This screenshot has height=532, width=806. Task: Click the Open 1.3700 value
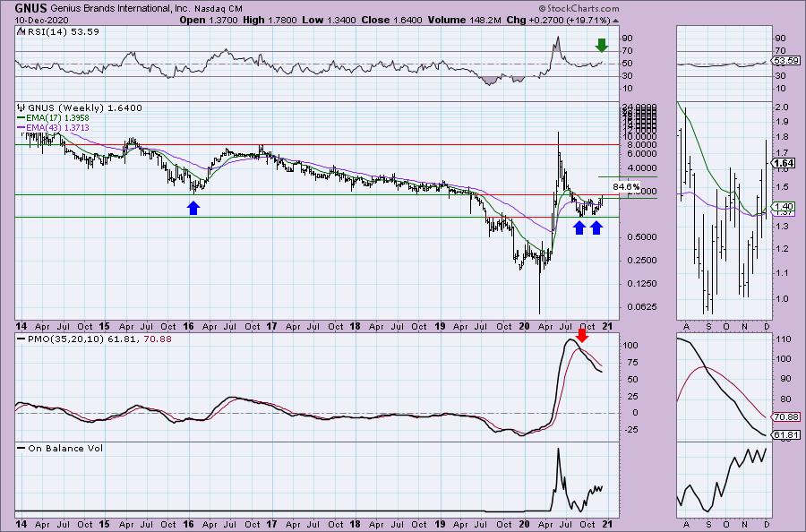(208, 20)
